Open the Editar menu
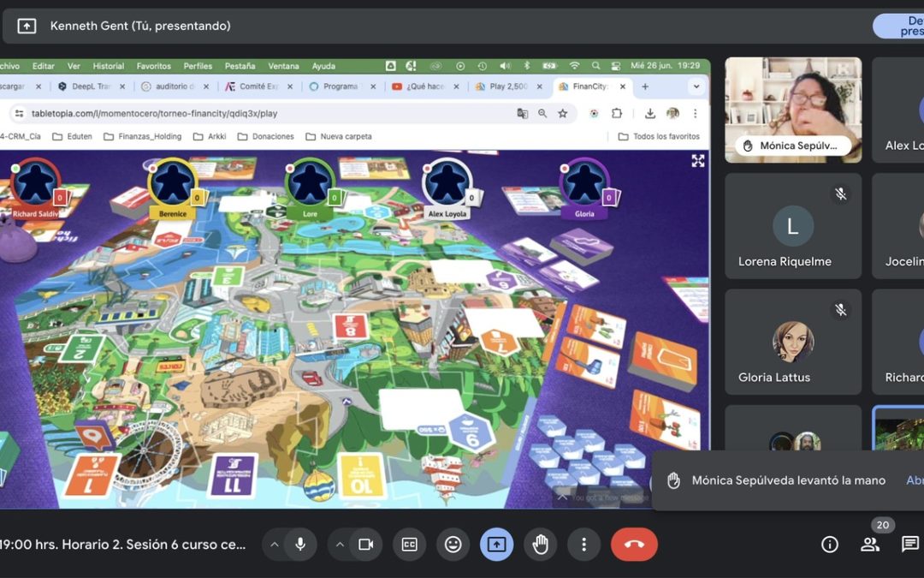Viewport: 924px width, 578px height. [43, 66]
